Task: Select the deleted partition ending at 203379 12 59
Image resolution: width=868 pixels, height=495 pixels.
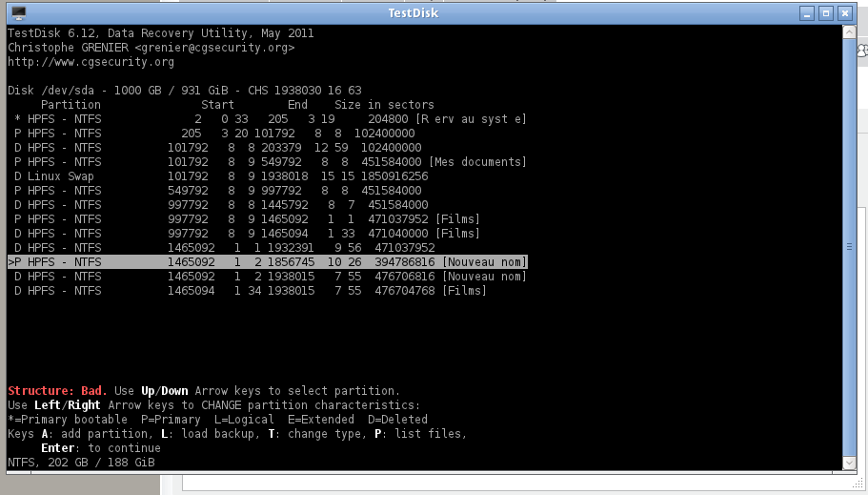Action: pos(214,148)
